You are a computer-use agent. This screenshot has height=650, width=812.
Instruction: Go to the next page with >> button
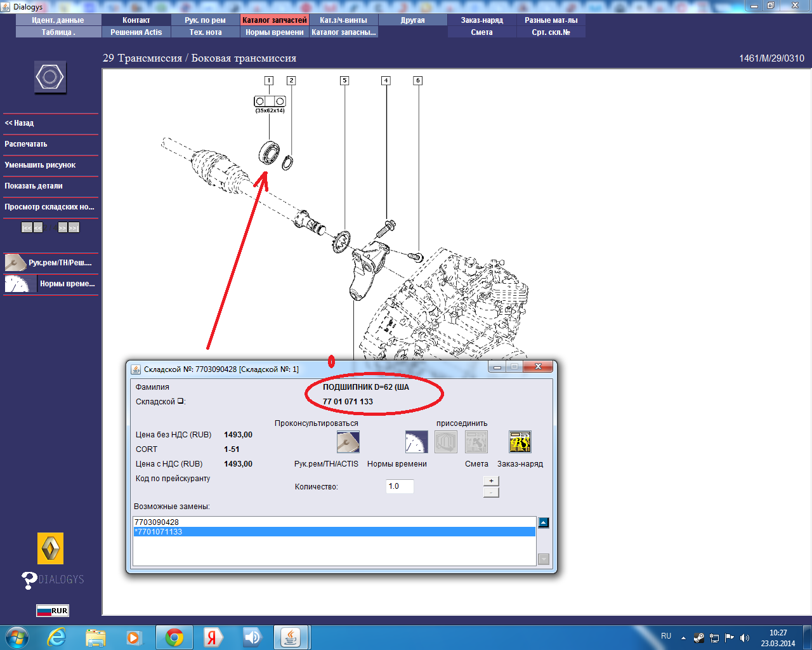pyautogui.click(x=62, y=227)
